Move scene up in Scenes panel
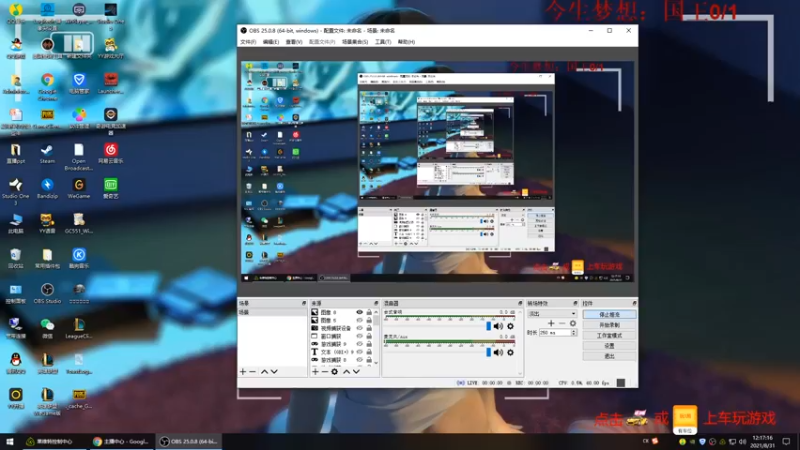 point(264,371)
